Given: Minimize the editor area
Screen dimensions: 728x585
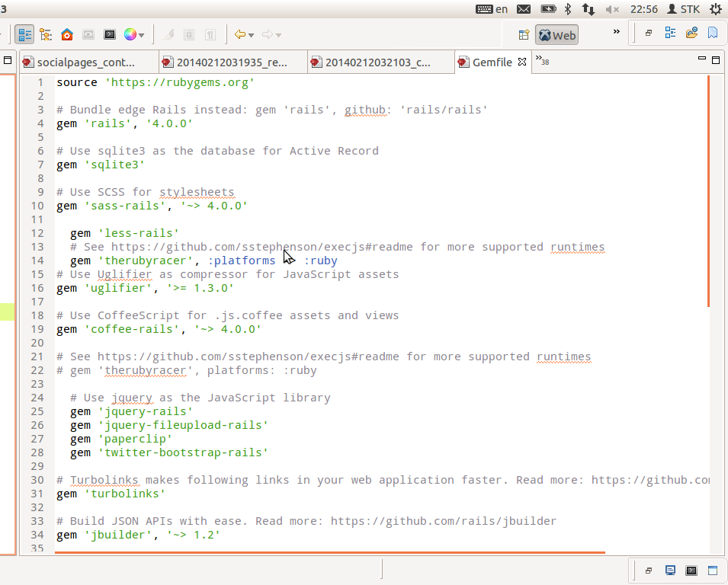Looking at the screenshot, I should [702, 59].
